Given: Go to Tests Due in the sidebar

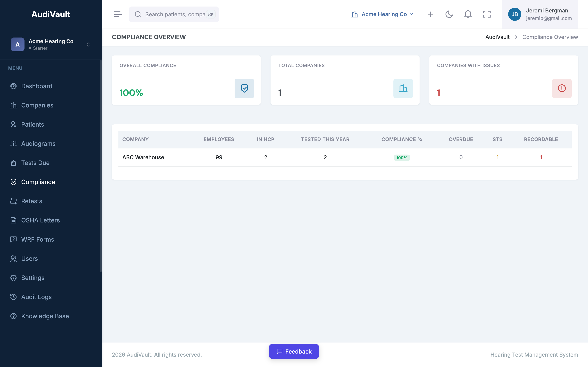Looking at the screenshot, I should pyautogui.click(x=35, y=163).
